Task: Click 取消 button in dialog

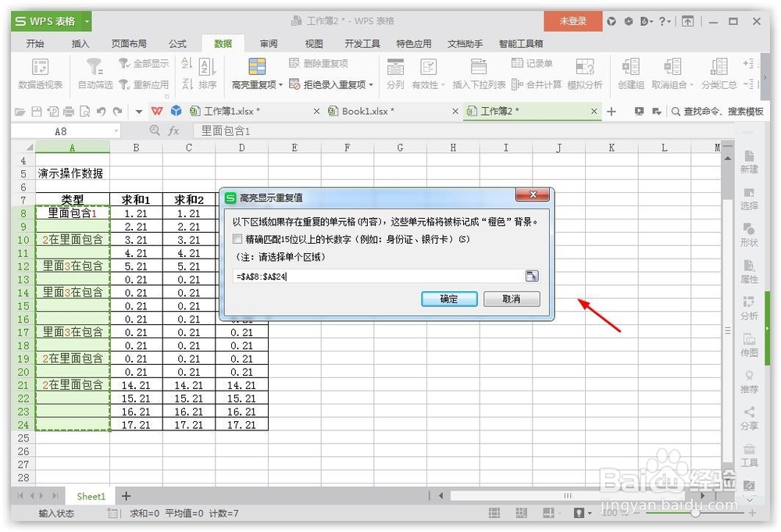Action: click(x=511, y=299)
